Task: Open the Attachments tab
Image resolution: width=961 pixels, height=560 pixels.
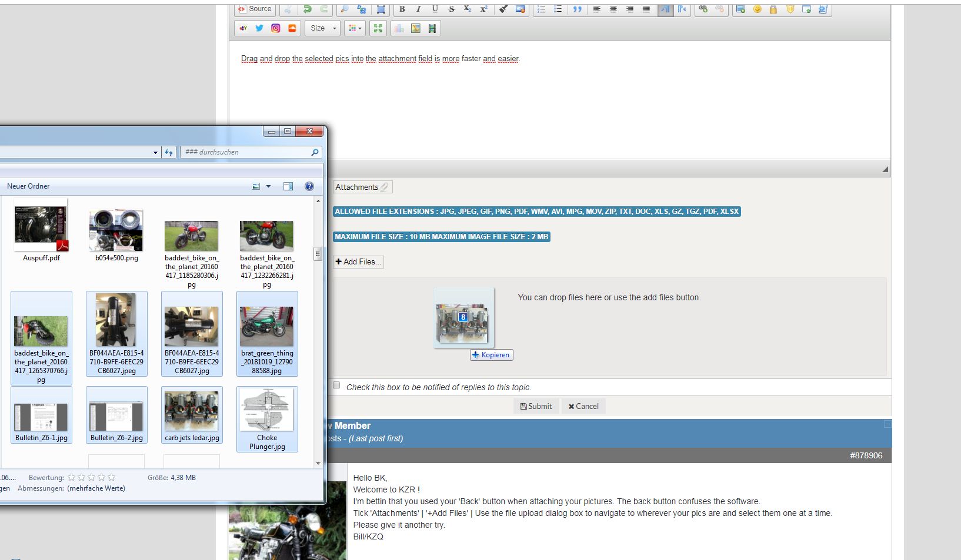Action: click(x=362, y=187)
